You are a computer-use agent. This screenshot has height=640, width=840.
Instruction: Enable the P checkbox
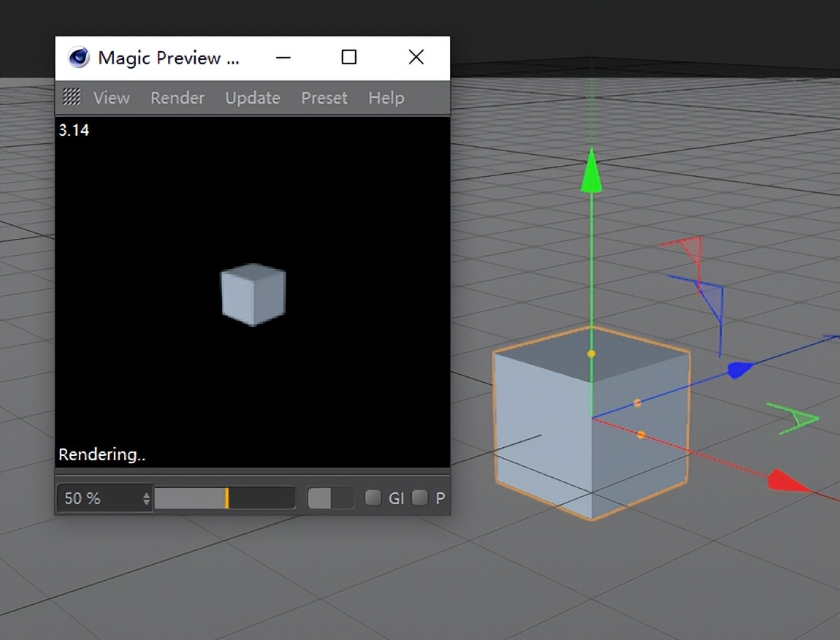pos(421,498)
